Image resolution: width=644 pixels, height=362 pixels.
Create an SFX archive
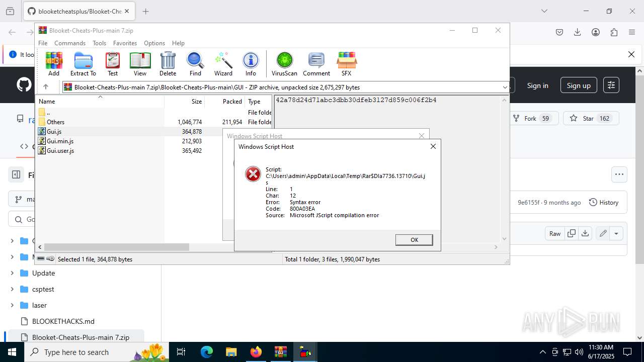(347, 64)
